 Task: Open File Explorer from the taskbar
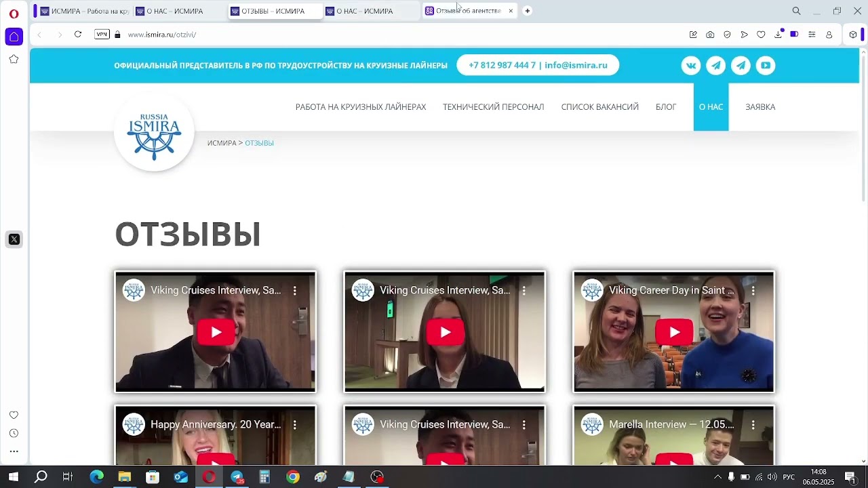(124, 477)
